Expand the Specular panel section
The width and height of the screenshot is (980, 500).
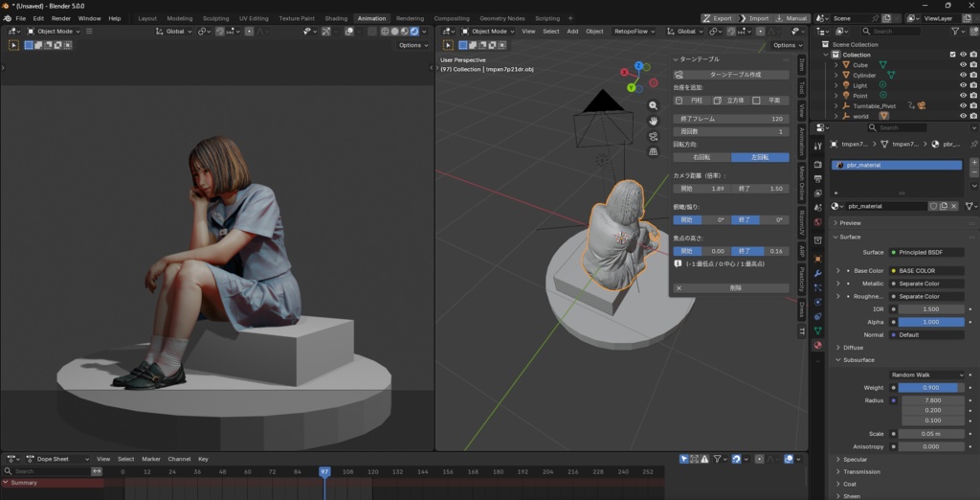pyautogui.click(x=856, y=460)
